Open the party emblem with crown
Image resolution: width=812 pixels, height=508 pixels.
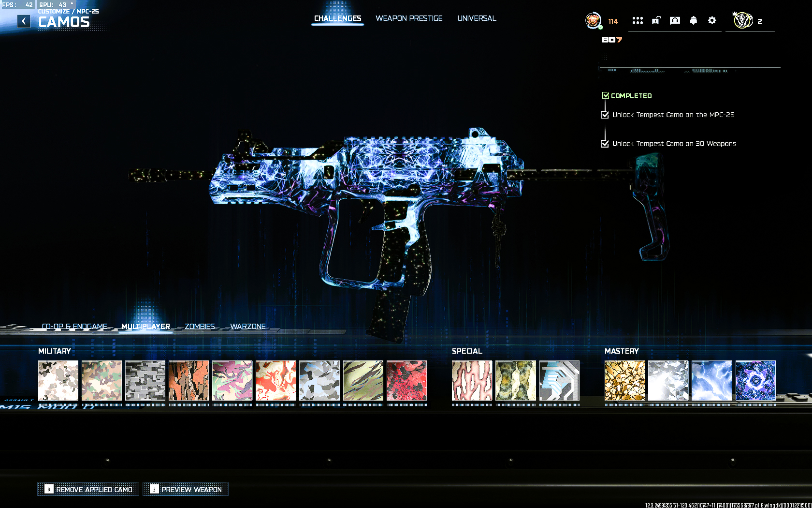point(743,21)
